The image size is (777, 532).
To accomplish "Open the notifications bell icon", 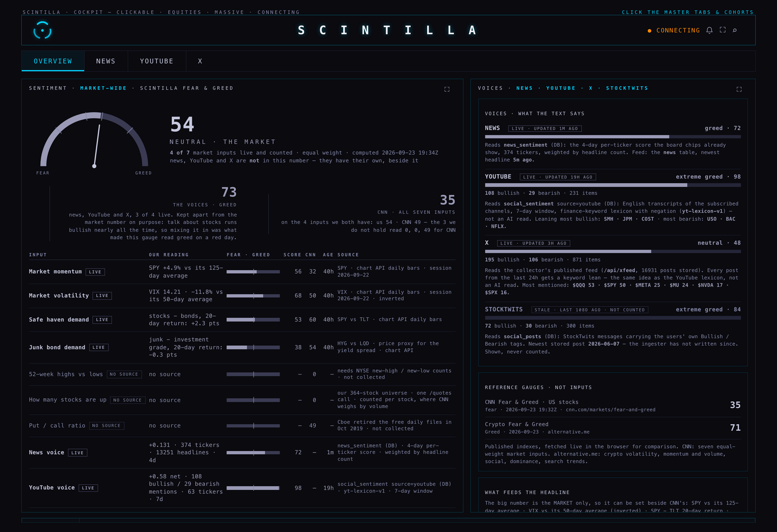I will tap(709, 31).
